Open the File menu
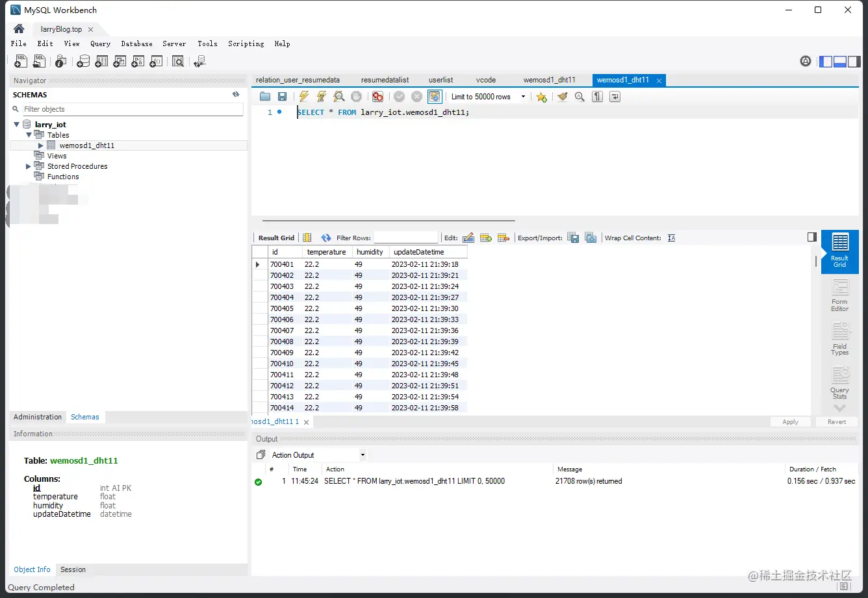 [x=18, y=44]
